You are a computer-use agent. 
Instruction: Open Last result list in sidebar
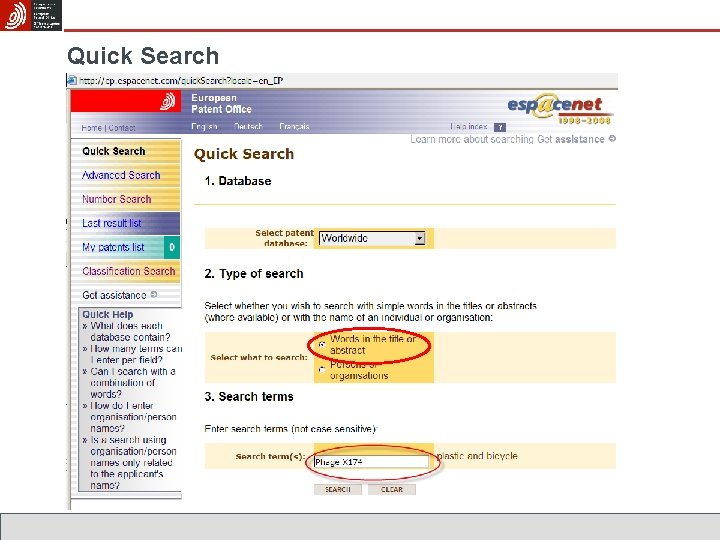112,223
